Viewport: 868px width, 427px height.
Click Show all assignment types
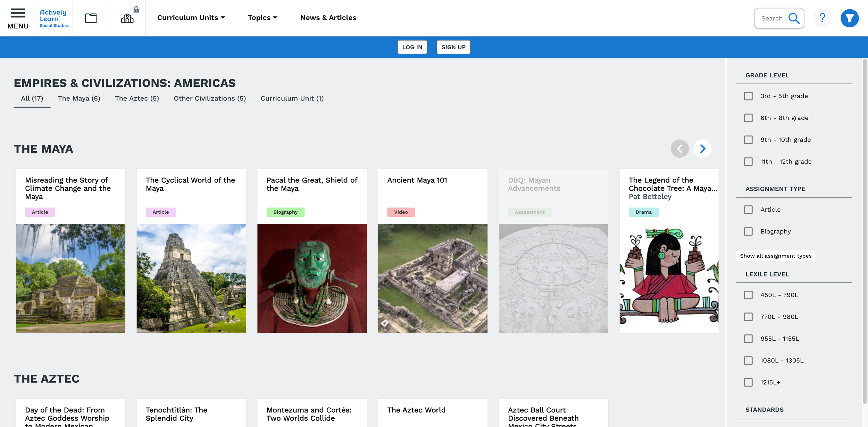pyautogui.click(x=776, y=256)
